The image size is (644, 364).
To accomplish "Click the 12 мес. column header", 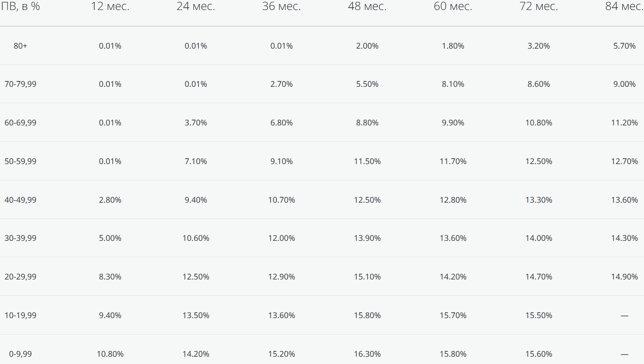I will pos(110,7).
